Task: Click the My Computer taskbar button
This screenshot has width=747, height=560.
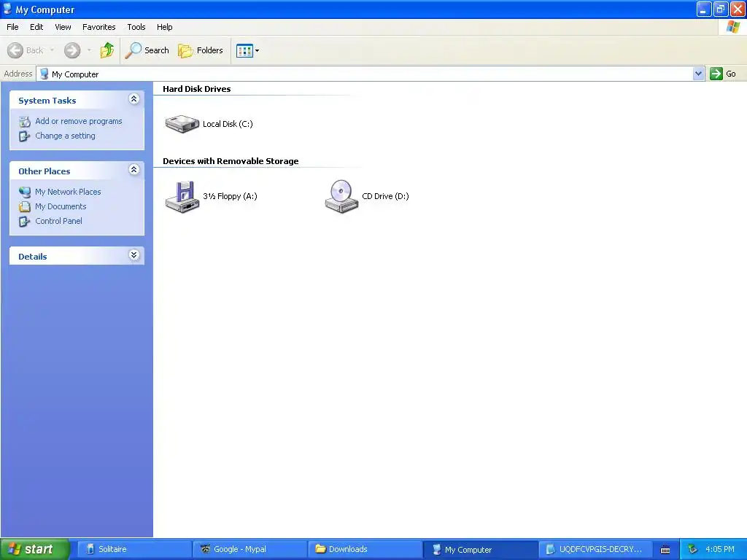Action: pos(480,549)
